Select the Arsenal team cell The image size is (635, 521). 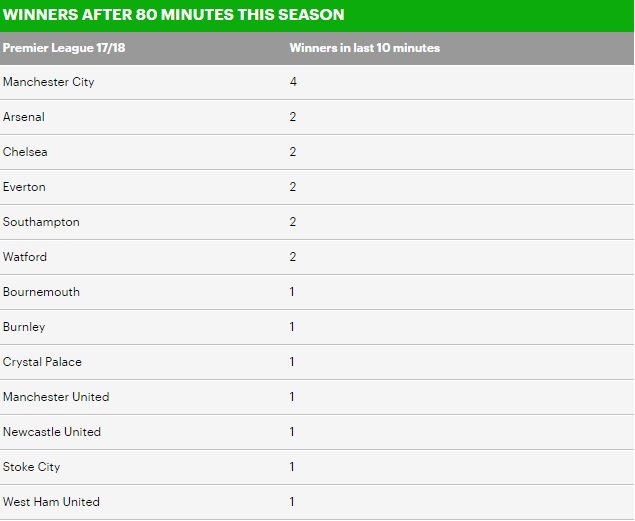[24, 117]
